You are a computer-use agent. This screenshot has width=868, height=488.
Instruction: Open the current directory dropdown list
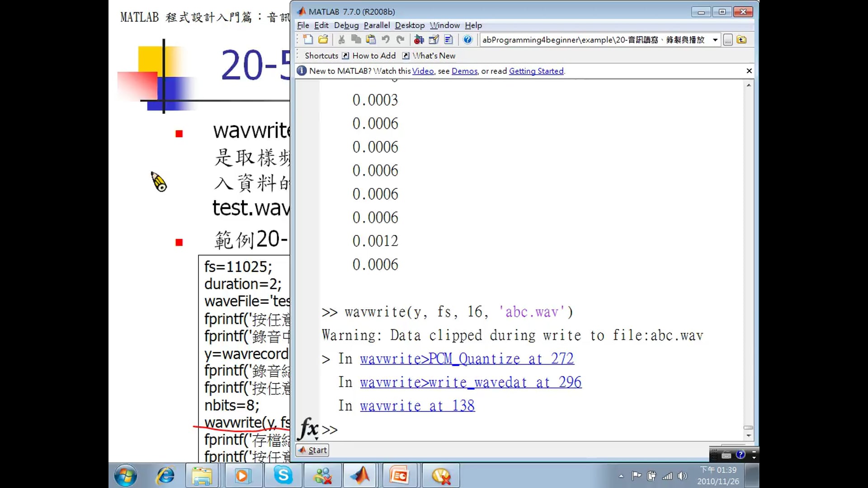click(x=716, y=40)
